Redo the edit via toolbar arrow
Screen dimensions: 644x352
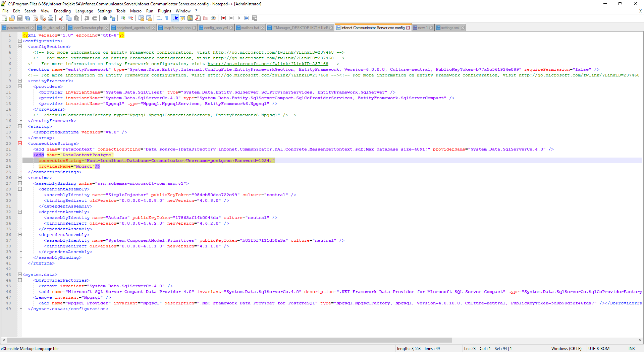95,18
